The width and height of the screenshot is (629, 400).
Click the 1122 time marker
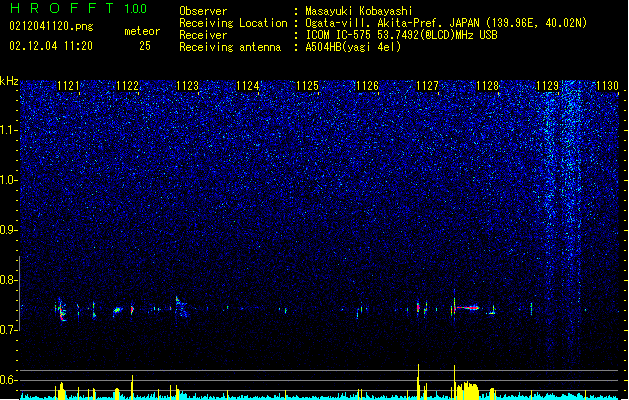tap(128, 86)
